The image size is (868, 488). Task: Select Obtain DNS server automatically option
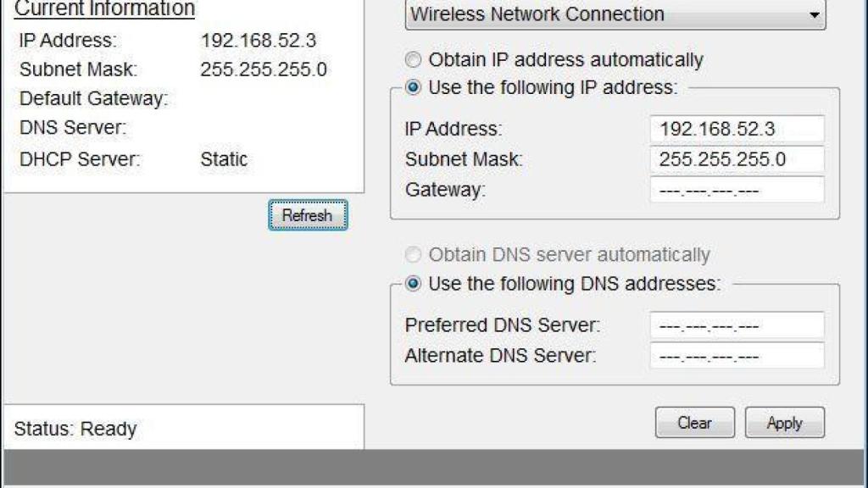(414, 255)
